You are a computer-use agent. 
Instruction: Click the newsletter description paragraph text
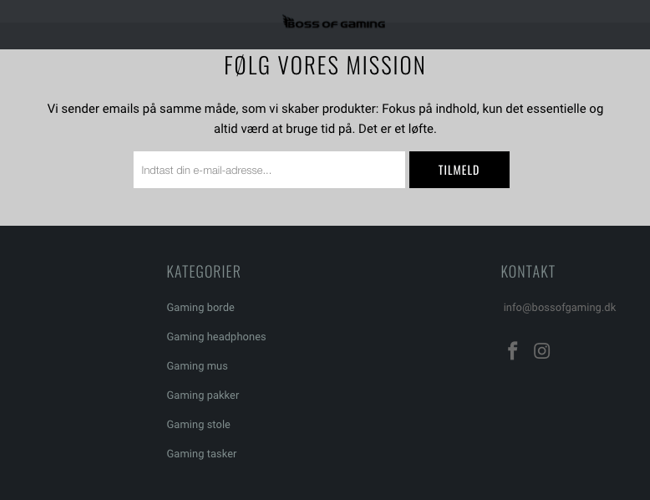click(325, 119)
